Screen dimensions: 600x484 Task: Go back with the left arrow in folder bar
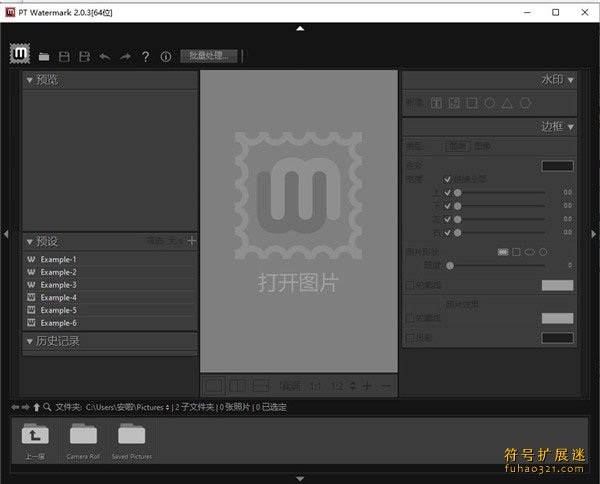(15, 407)
